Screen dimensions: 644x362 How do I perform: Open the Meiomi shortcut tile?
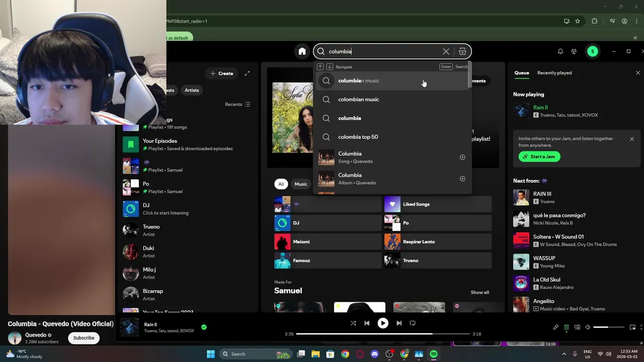[x=328, y=242]
